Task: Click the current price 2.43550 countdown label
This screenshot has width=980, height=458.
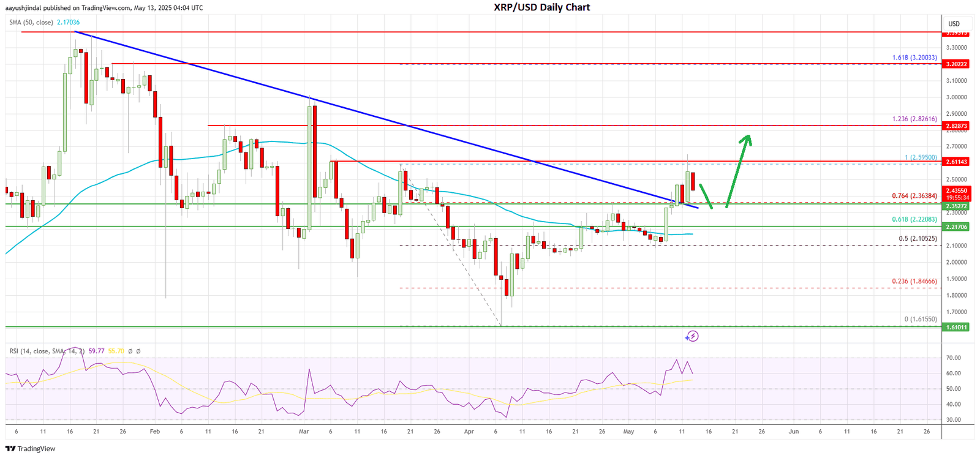Action: [957, 193]
